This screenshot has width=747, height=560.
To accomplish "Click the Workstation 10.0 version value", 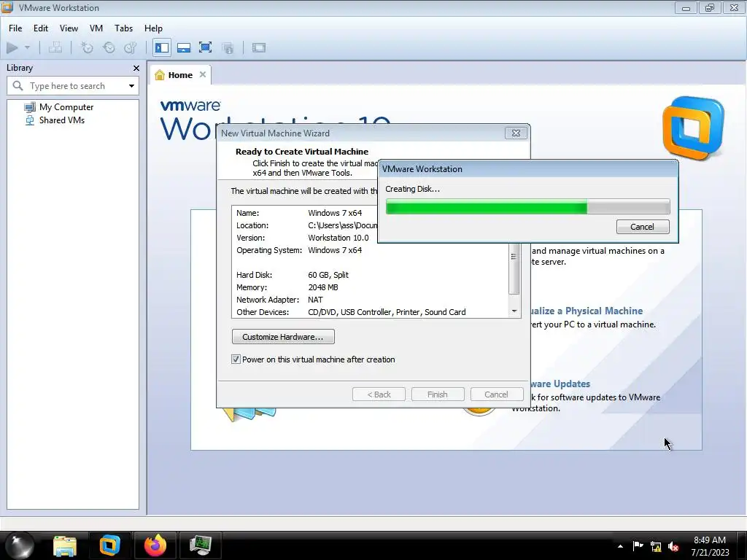I will click(338, 238).
